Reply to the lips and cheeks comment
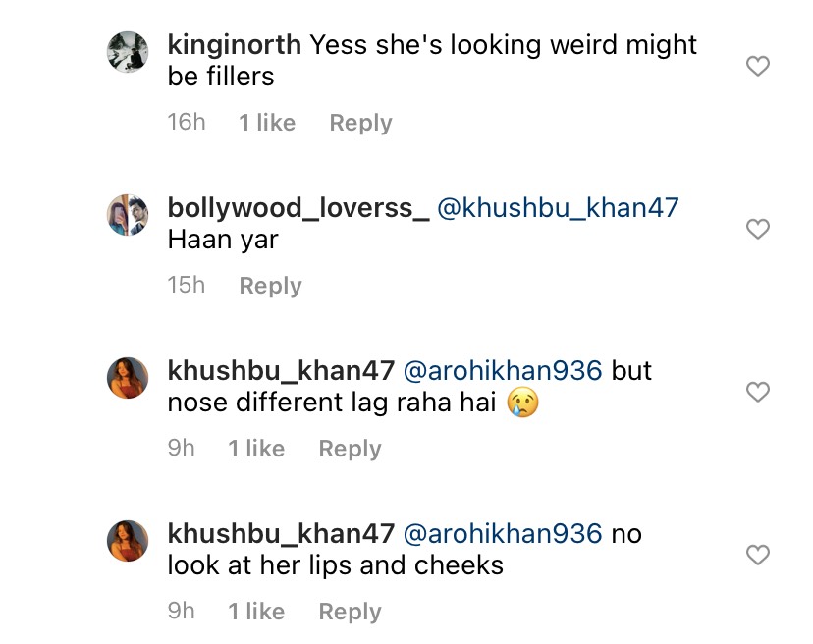This screenshot has height=644, width=813. click(350, 612)
